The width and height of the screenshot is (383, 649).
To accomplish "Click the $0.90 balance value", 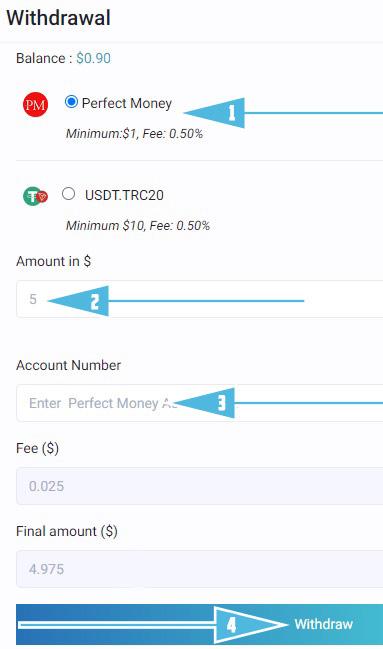I will tap(94, 58).
